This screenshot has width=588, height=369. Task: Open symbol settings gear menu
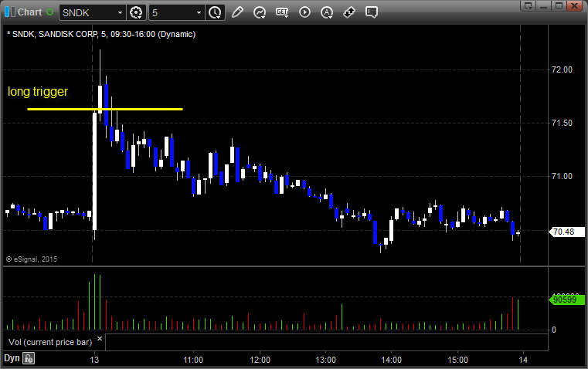point(136,12)
